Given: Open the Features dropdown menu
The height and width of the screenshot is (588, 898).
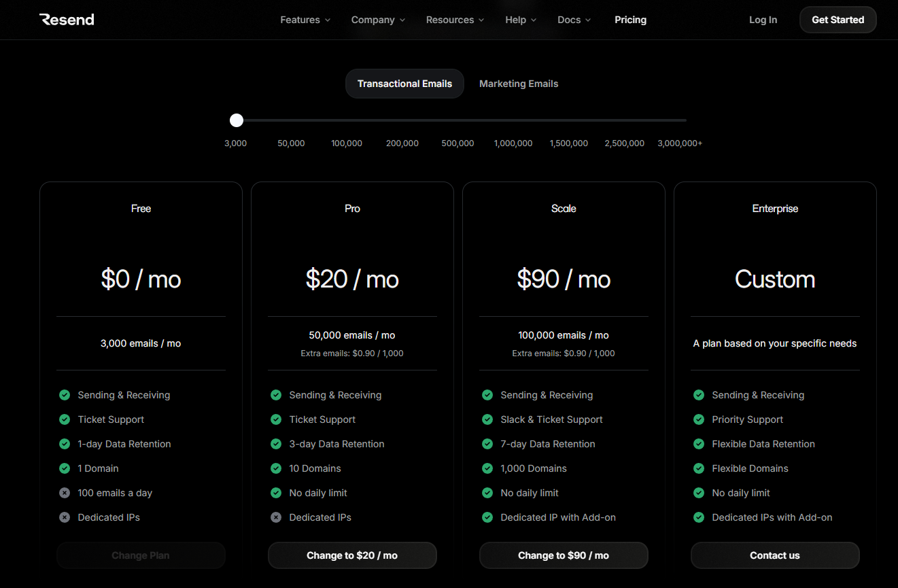Looking at the screenshot, I should coord(305,20).
